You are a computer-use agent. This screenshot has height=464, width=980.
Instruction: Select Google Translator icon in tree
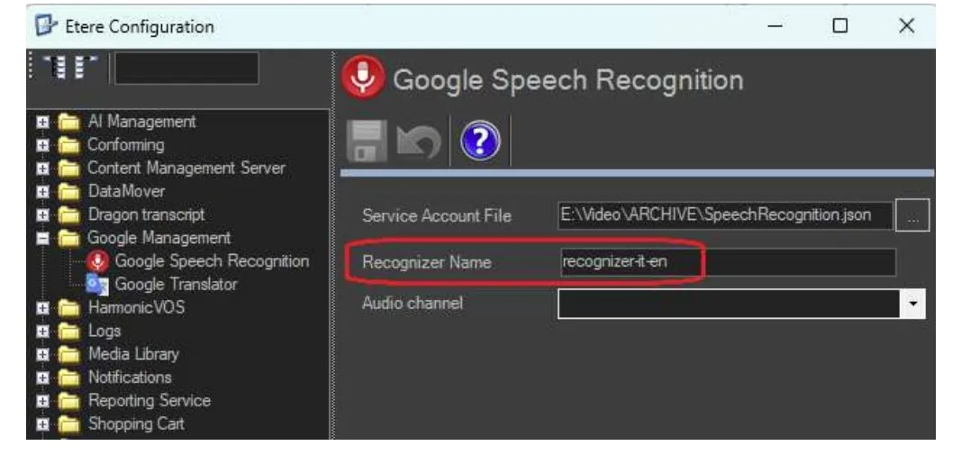pyautogui.click(x=96, y=285)
